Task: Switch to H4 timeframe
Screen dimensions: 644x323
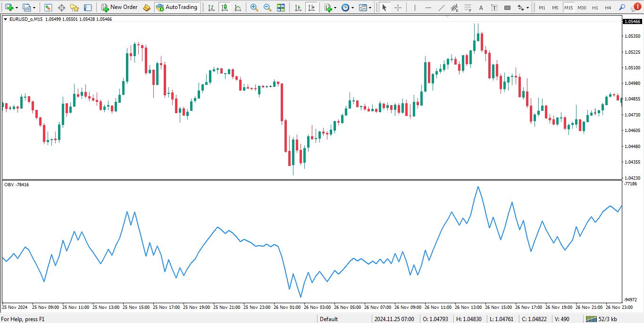Action: point(608,8)
